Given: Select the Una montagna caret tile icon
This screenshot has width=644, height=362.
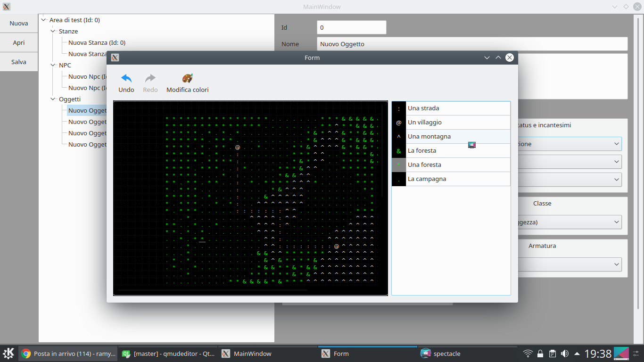Looking at the screenshot, I should pyautogui.click(x=399, y=137).
